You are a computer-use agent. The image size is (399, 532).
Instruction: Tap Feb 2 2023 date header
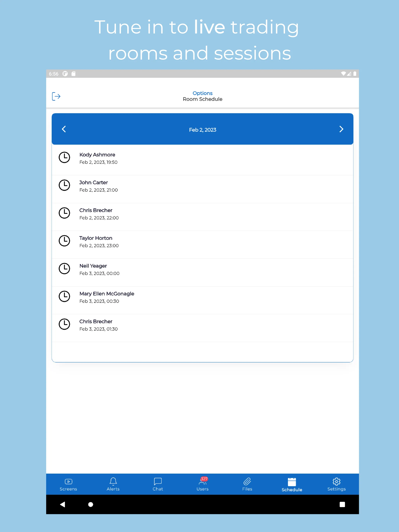(x=202, y=129)
